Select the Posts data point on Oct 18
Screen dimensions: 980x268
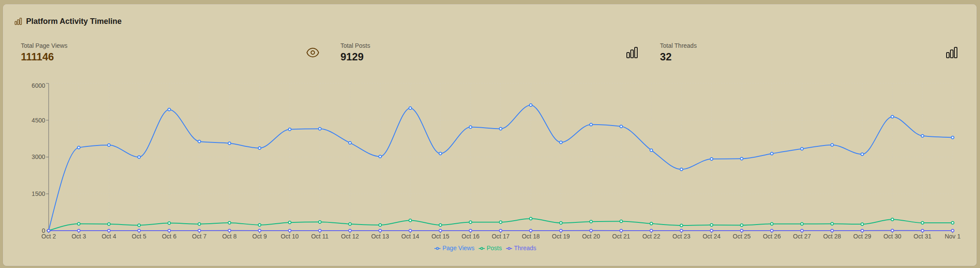[531, 219]
